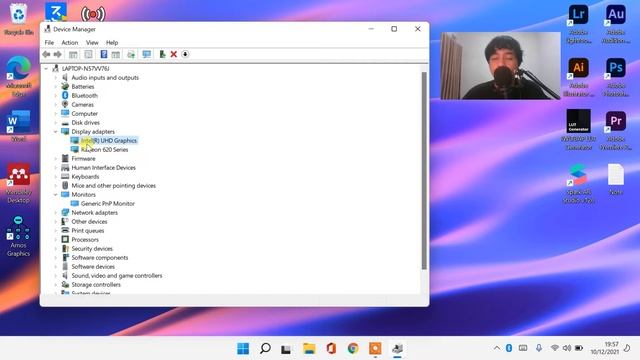
Task: Select Sound, video and game controllers
Action: coord(117,276)
